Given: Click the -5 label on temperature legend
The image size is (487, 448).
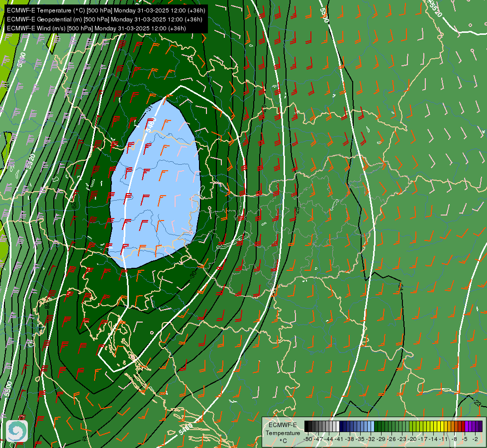Looking at the screenshot, I should pos(465,439).
